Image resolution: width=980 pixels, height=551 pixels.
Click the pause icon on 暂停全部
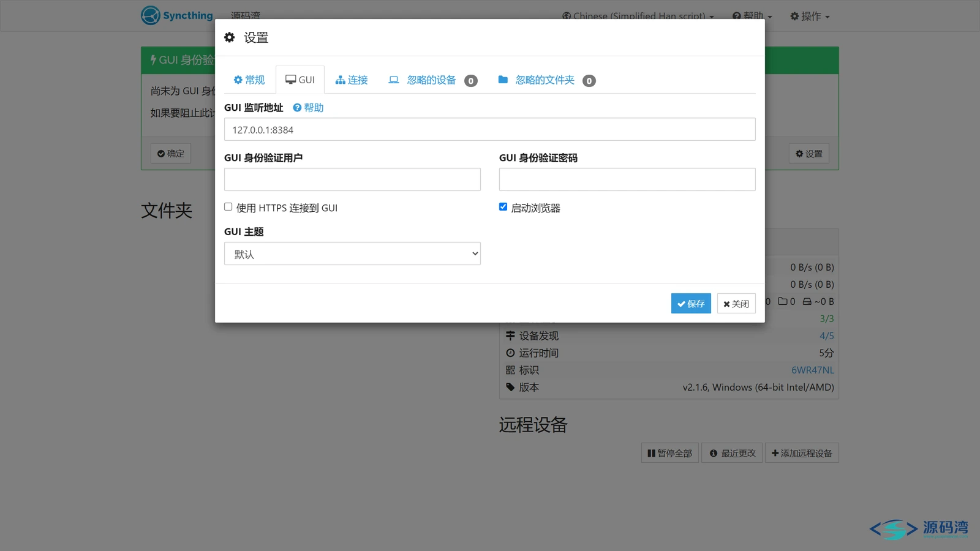pyautogui.click(x=651, y=453)
